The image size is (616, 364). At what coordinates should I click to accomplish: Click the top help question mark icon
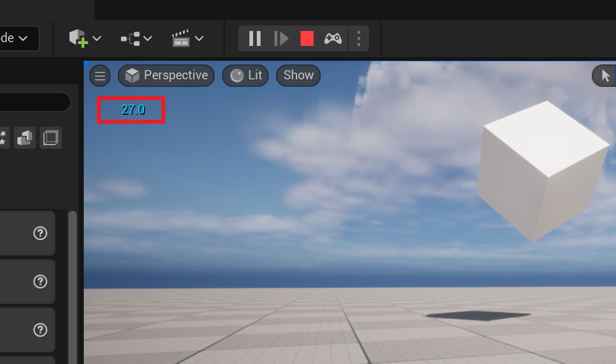coord(40,233)
